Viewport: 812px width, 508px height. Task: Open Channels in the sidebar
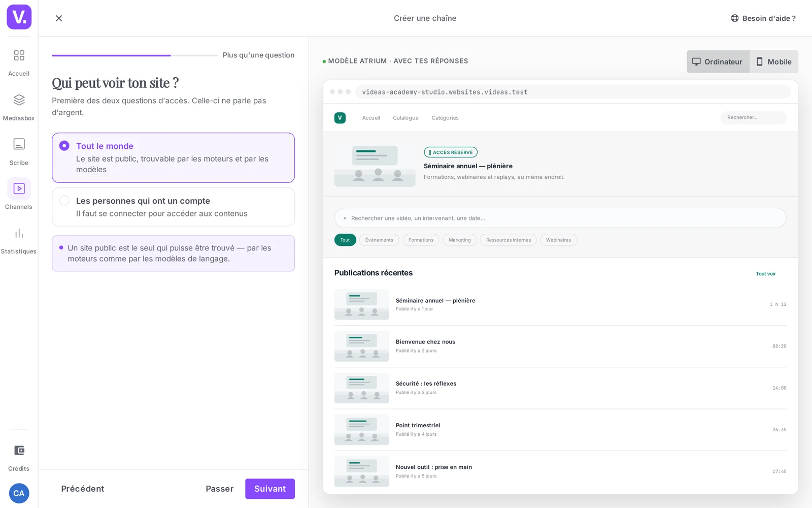tap(19, 194)
